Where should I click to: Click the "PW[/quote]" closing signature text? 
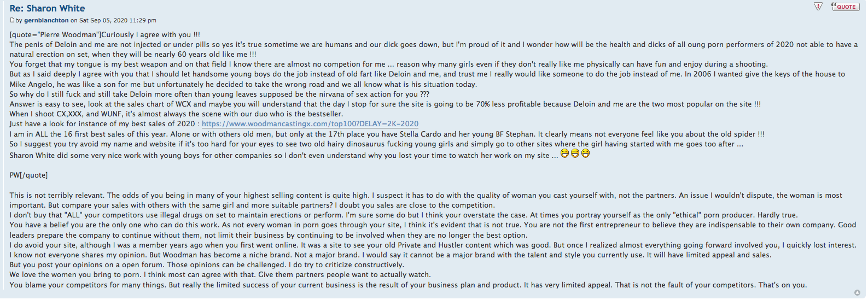click(28, 175)
